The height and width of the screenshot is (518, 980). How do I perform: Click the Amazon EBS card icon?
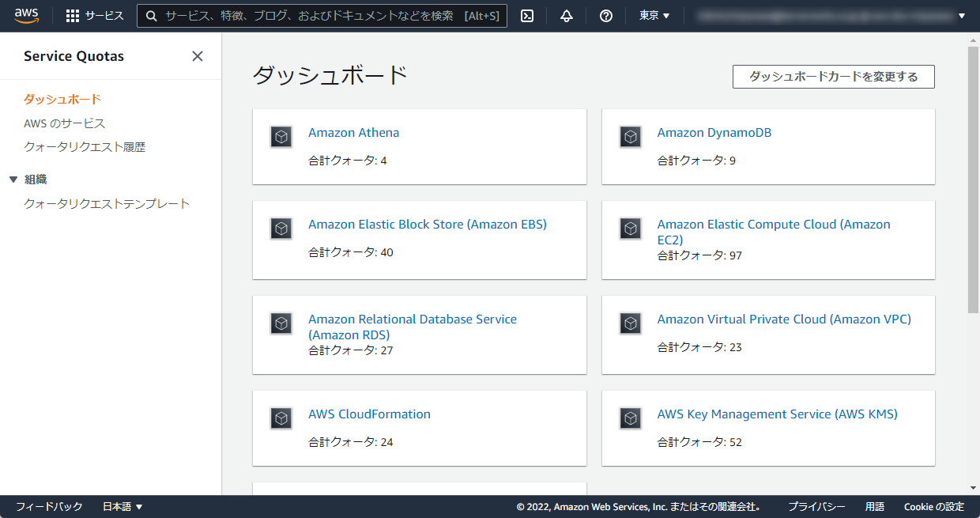(x=281, y=229)
